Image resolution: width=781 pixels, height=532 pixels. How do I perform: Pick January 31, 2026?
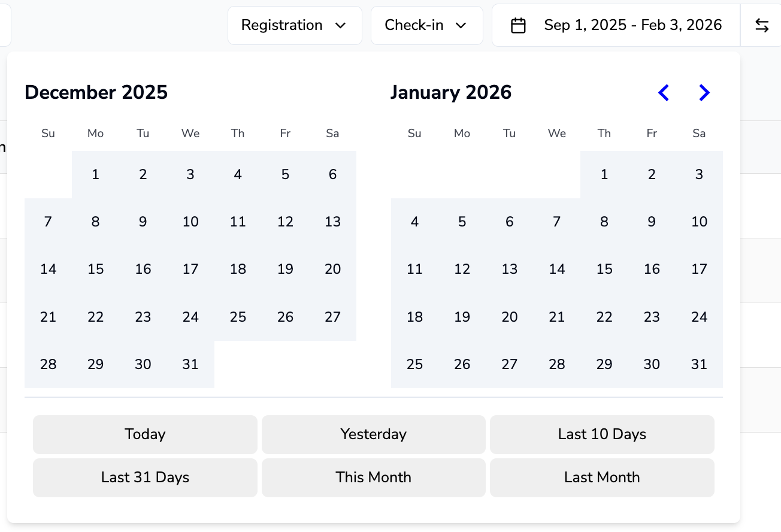click(699, 364)
